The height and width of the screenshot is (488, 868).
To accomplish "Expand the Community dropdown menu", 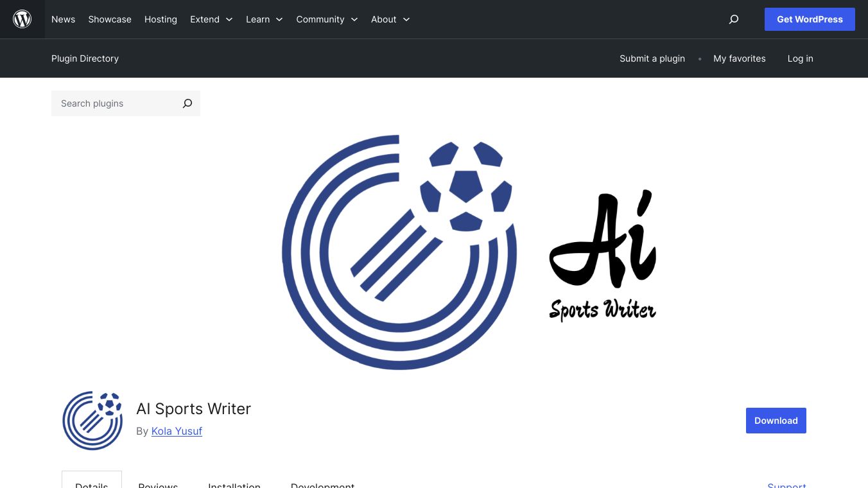I will tap(327, 19).
